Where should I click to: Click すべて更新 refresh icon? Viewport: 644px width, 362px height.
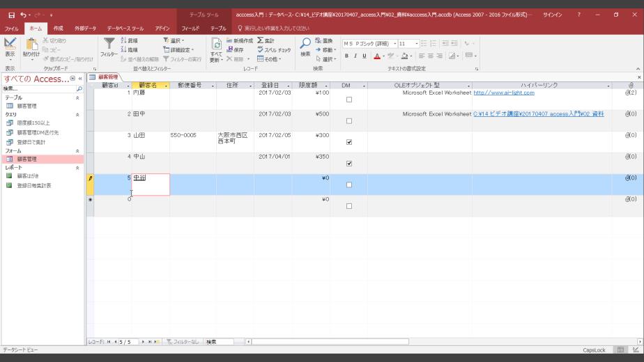click(x=217, y=45)
